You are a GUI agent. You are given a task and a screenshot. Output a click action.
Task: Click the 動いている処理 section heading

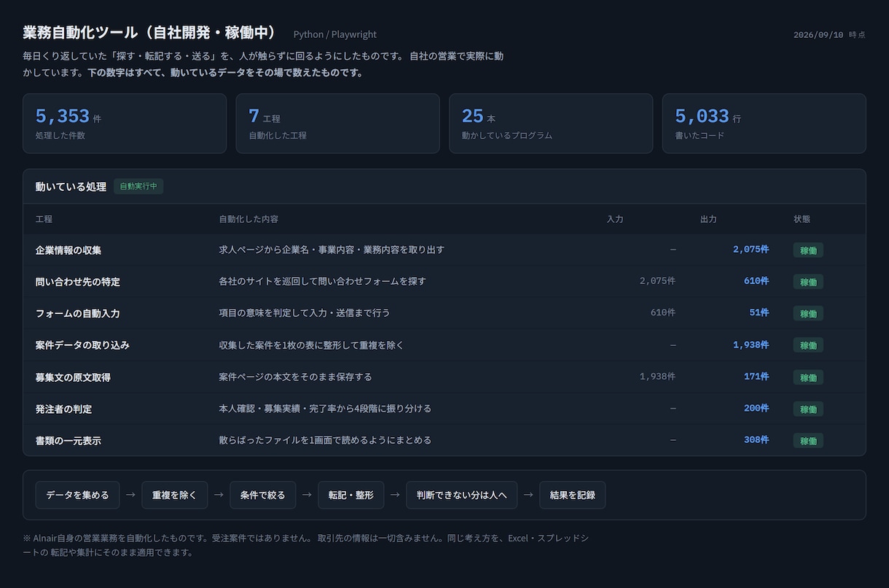[71, 187]
